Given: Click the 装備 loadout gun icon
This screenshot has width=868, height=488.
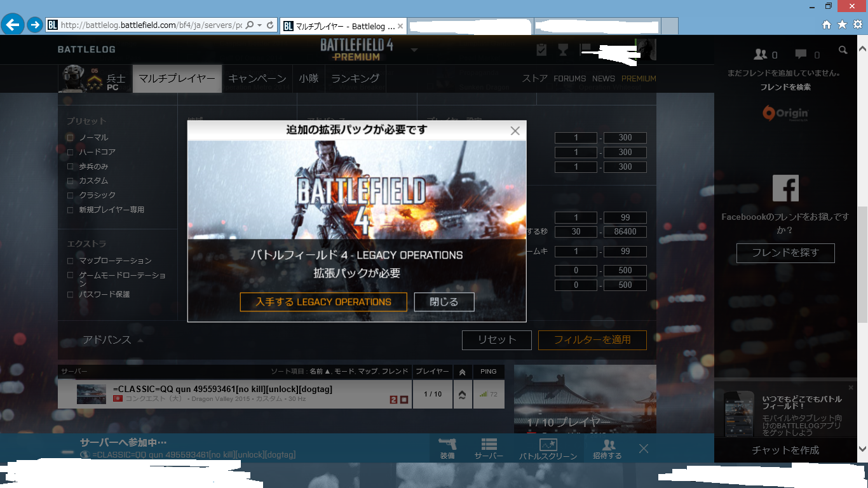Looking at the screenshot, I should (x=447, y=444).
